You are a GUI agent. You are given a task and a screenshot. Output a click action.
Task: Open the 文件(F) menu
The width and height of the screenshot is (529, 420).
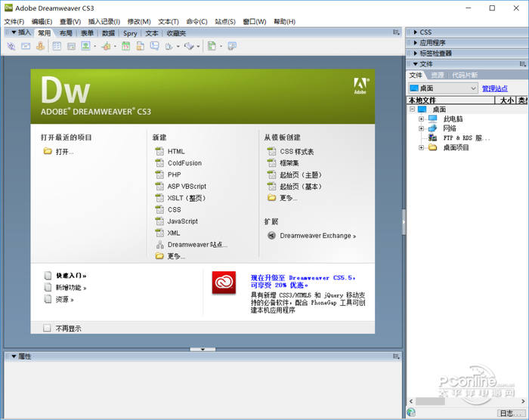[14, 22]
